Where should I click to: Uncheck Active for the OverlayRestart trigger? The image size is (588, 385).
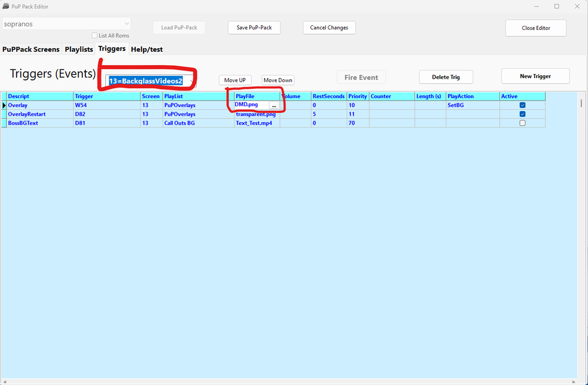[x=522, y=114]
